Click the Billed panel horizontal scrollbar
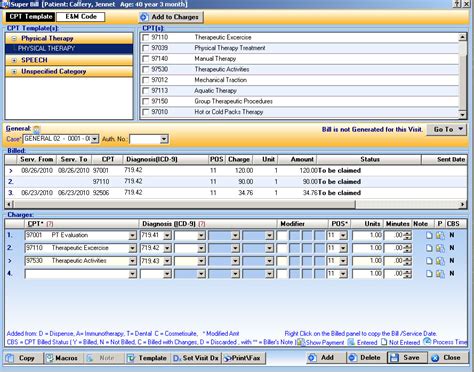474x372 pixels. [x=236, y=204]
